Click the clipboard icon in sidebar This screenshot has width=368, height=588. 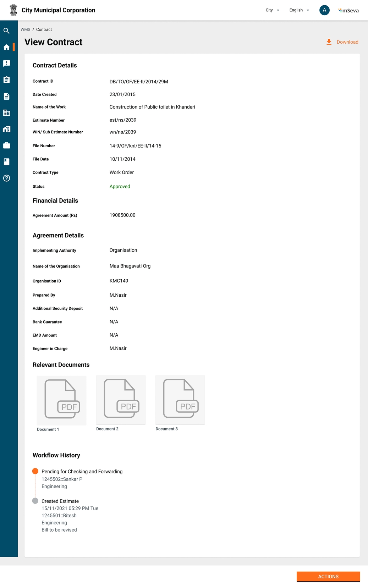click(6, 80)
